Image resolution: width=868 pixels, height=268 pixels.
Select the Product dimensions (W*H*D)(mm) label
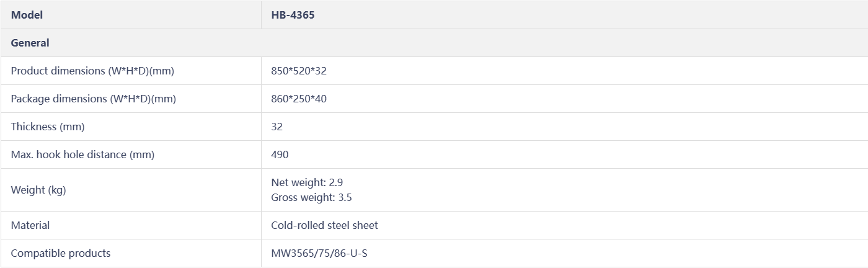pyautogui.click(x=92, y=71)
